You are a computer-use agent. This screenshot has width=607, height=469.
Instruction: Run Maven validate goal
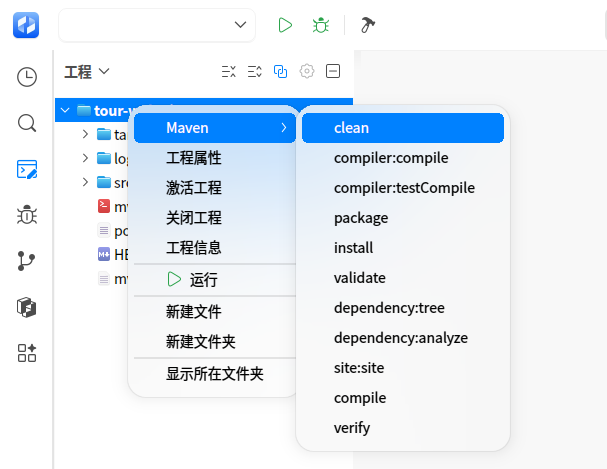tap(403, 278)
